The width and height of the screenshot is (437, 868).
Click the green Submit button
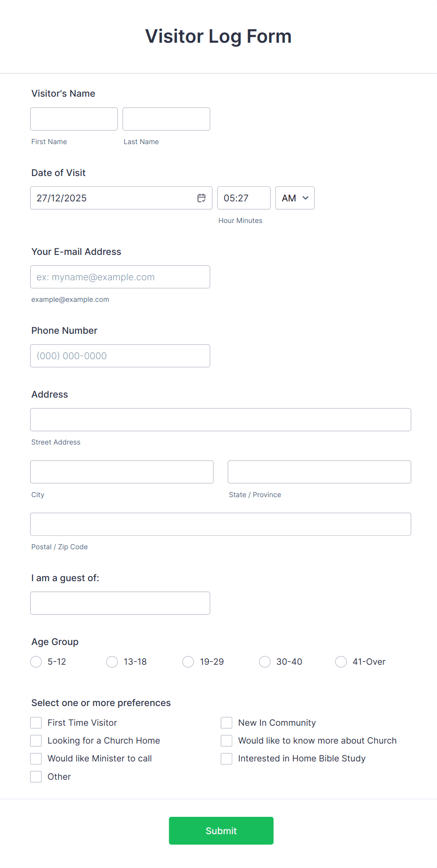pos(221,830)
